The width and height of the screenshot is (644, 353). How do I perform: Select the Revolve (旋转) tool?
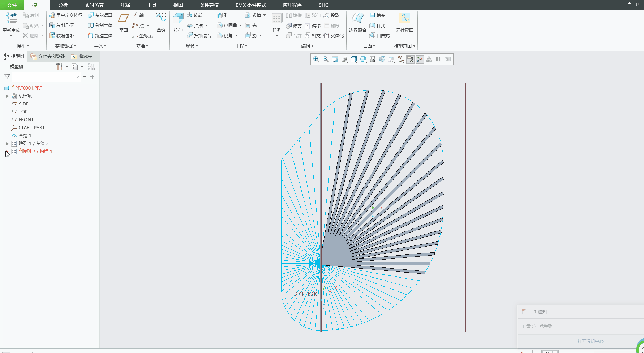(195, 16)
